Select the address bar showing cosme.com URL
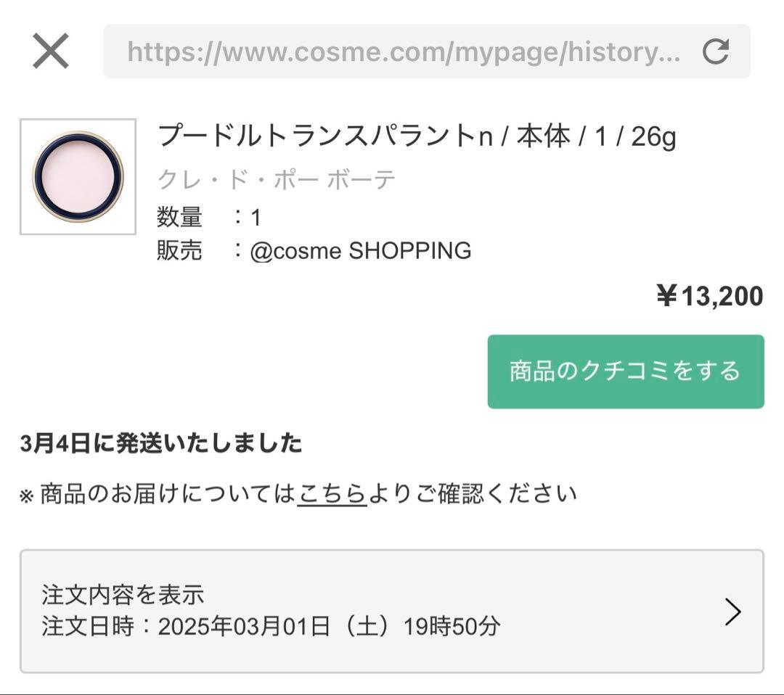The height and width of the screenshot is (695, 784). (x=404, y=51)
